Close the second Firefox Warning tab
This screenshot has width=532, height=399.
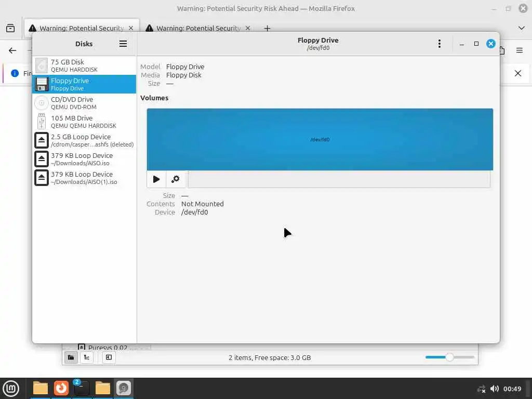coord(248,28)
